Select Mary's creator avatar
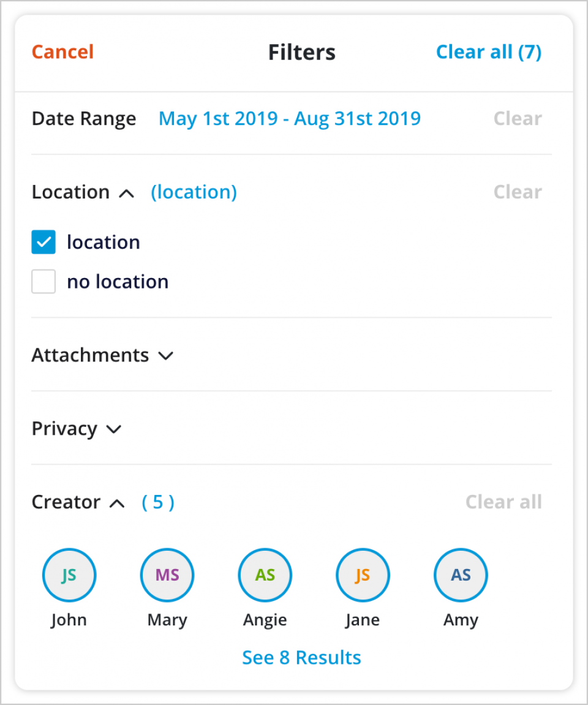 167,575
